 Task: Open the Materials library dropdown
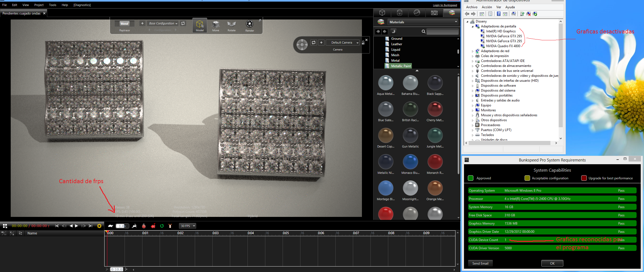[x=423, y=22]
